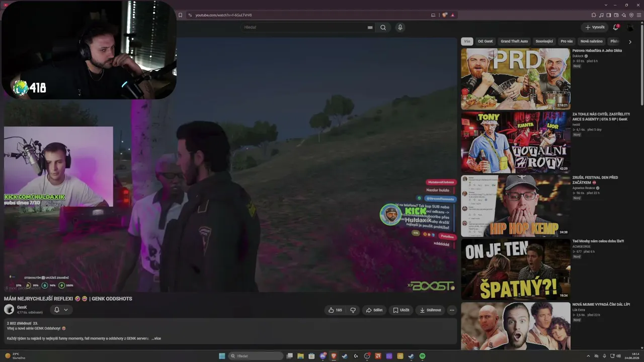Viewport: 644px width, 362px height.
Task: Open the GenK channel name link
Action: point(22,307)
